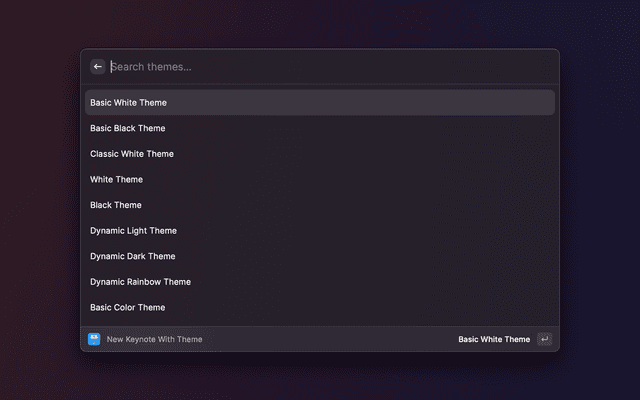The width and height of the screenshot is (640, 400).
Task: Choose Dynamic Rainbow Theme
Action: point(140,282)
